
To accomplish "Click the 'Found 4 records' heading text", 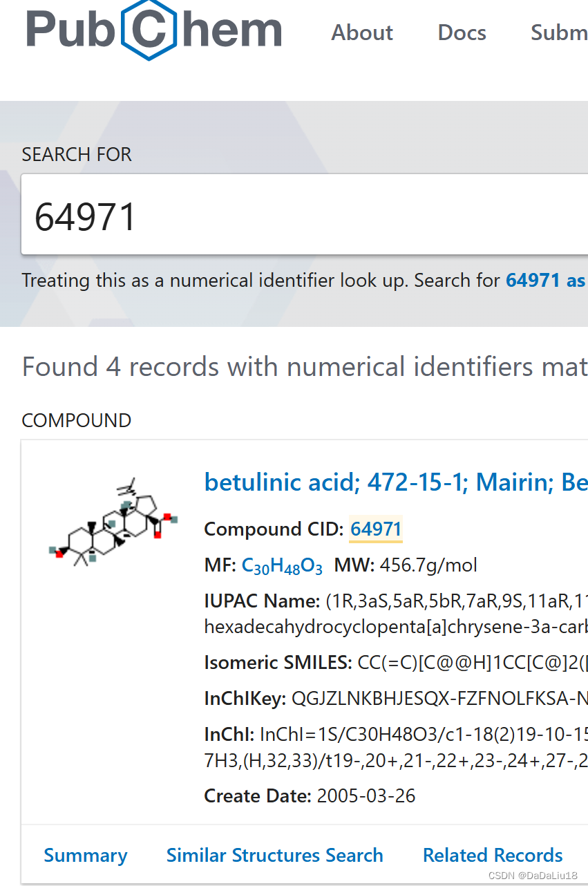I will click(x=305, y=366).
